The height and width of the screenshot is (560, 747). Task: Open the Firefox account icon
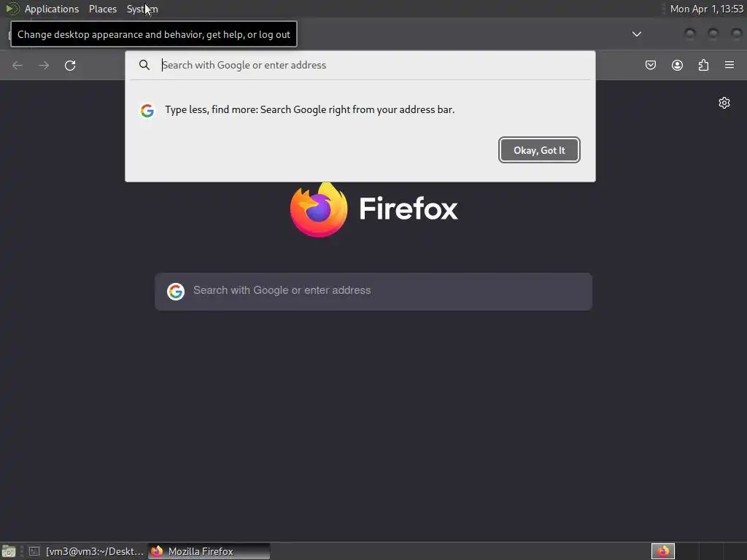coord(677,65)
